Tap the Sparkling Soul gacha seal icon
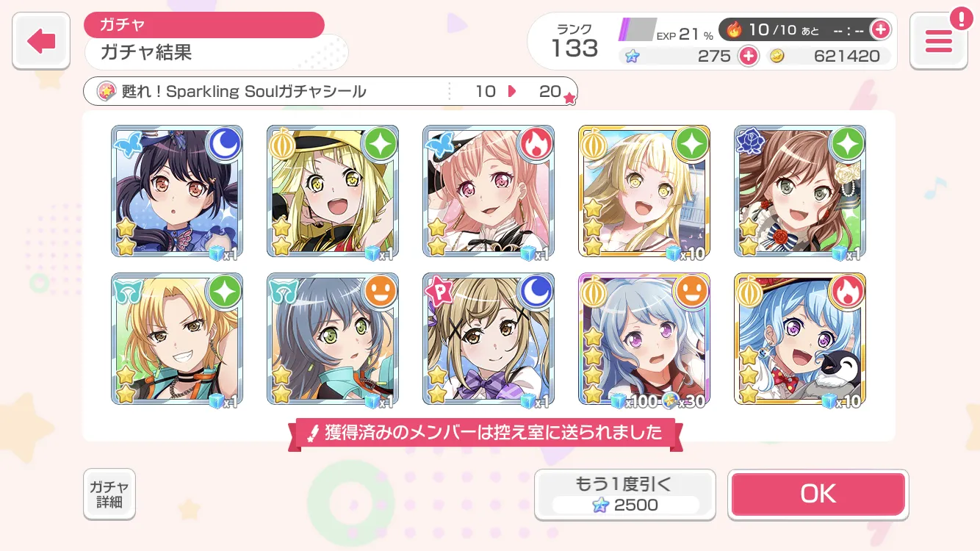This screenshot has height=551, width=980. pos(107,91)
